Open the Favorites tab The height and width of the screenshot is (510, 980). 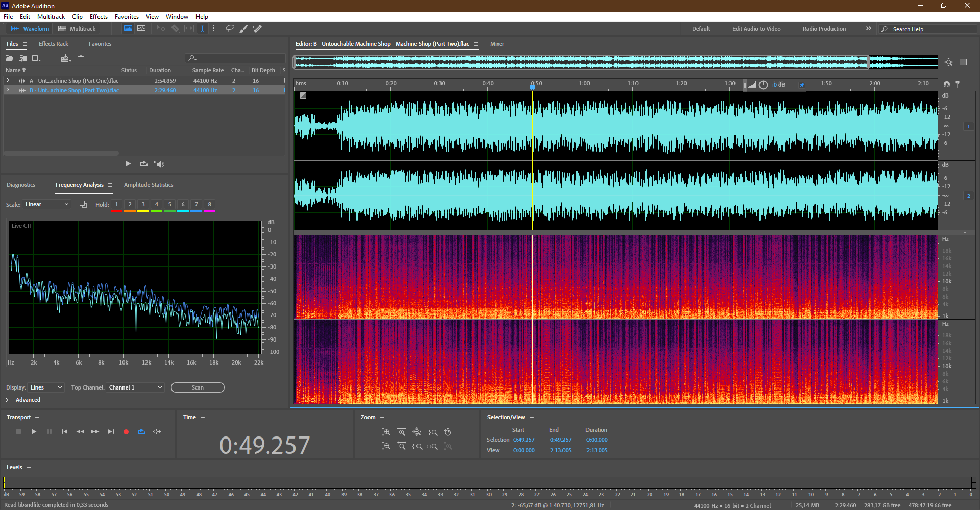[x=100, y=44]
